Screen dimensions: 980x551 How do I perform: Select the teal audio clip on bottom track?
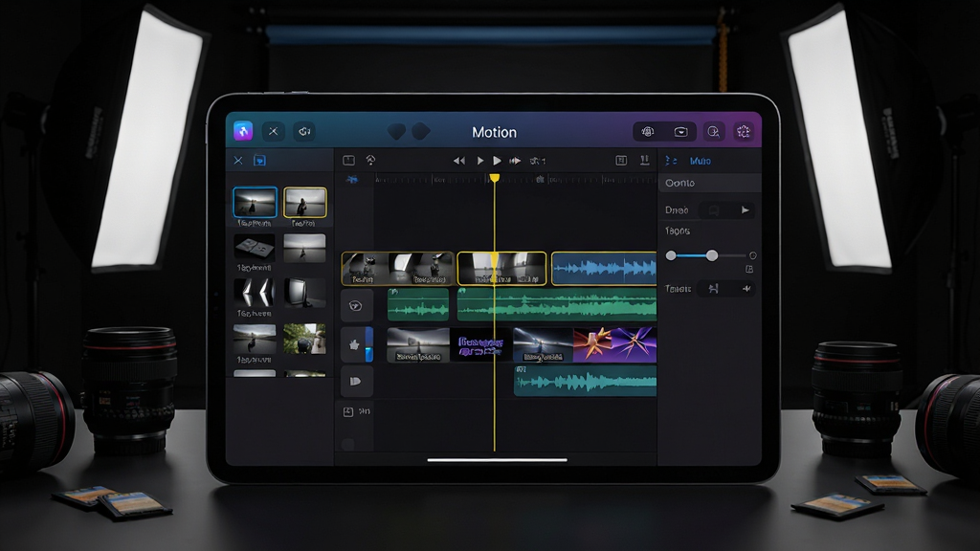click(585, 381)
